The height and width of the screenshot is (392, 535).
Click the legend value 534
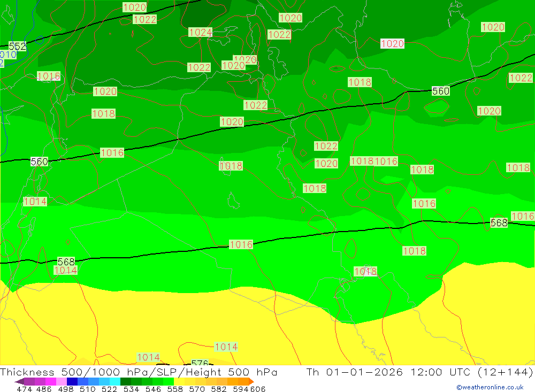pos(131,389)
